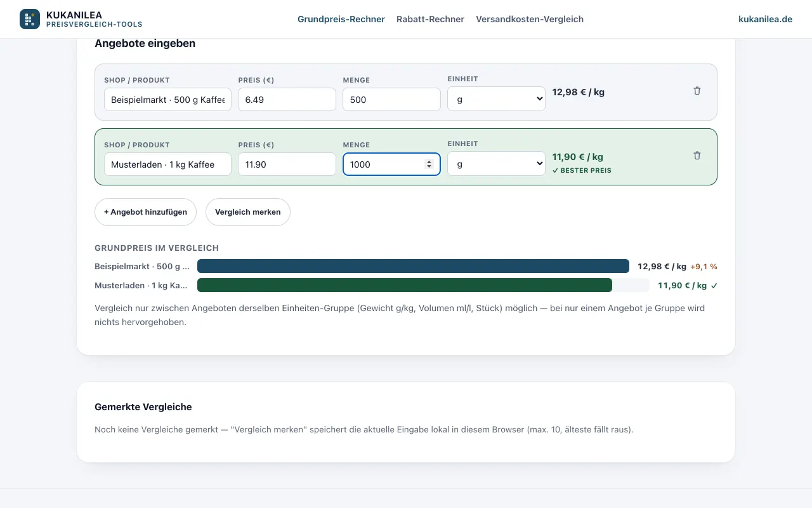Viewport: 812px width, 508px height.
Task: Add an offer with '+ Angebot hinzufügen'
Action: point(145,212)
